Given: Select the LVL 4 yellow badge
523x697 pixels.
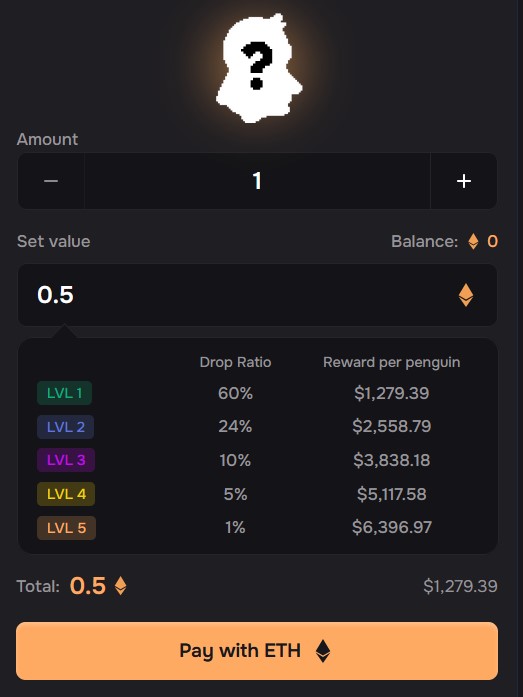Looking at the screenshot, I should pyautogui.click(x=66, y=494).
